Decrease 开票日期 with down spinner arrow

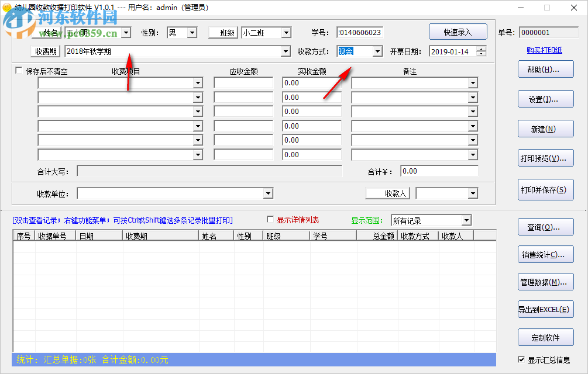[481, 54]
